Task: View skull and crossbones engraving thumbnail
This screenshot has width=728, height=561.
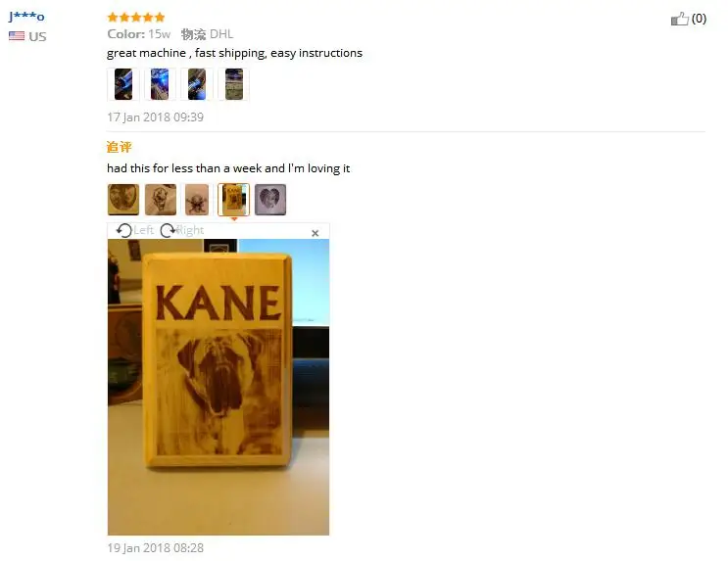Action: coord(197,200)
